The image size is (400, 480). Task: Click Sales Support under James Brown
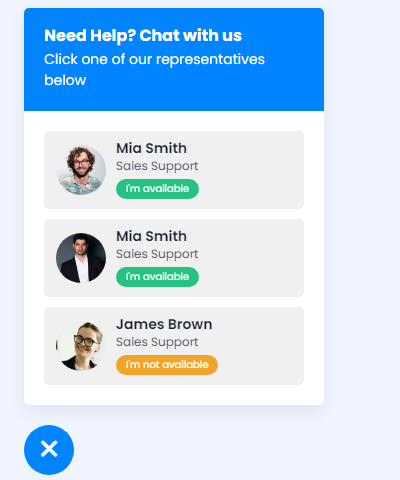(x=157, y=342)
